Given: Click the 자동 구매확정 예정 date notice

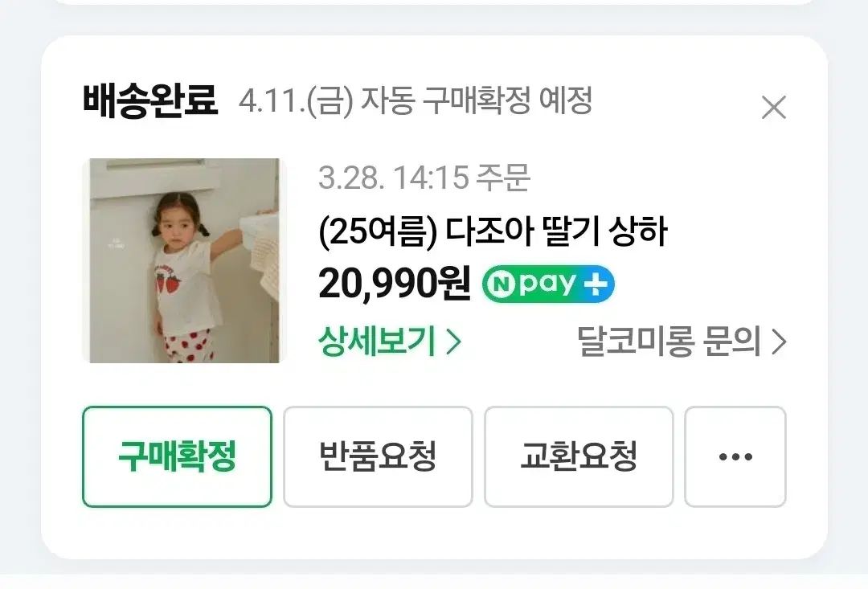Looking at the screenshot, I should click(416, 100).
